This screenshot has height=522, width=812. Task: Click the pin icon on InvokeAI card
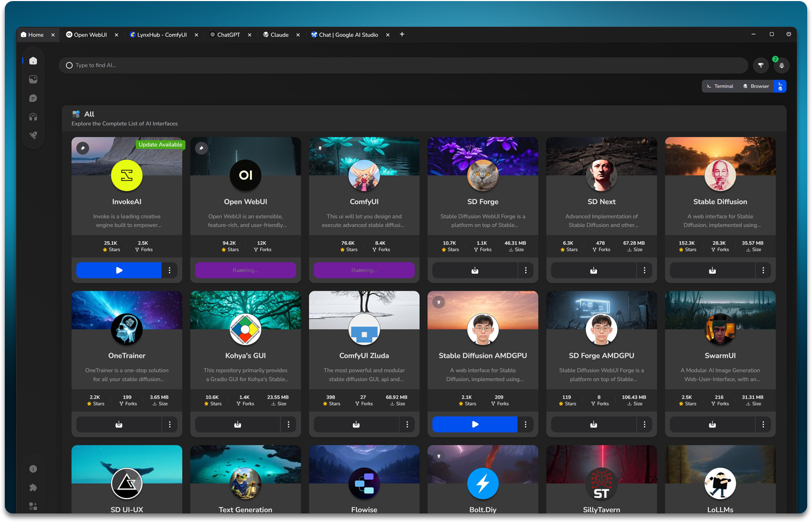click(83, 148)
